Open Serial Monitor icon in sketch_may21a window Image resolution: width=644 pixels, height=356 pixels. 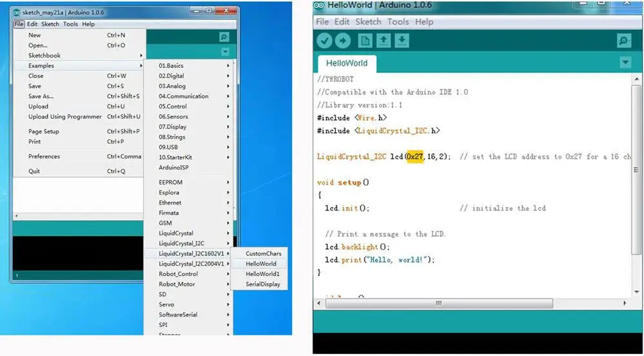(224, 37)
